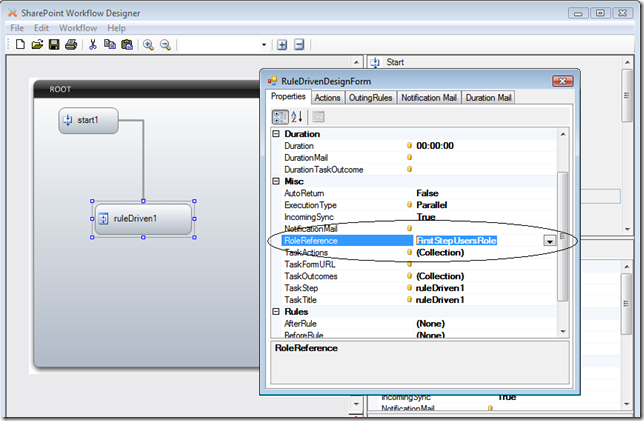Screen dimensions: 644x421
Task: Sort properties alphabetically with A-Z icon
Action: point(297,117)
